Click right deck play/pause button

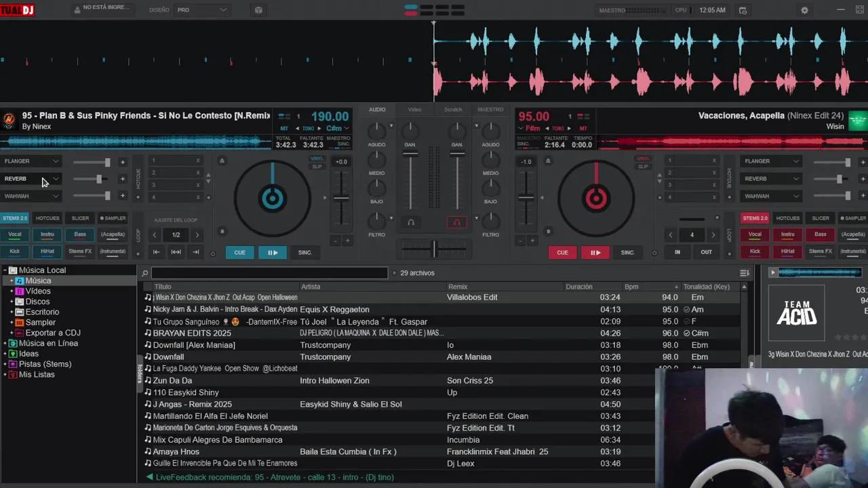[x=595, y=252]
